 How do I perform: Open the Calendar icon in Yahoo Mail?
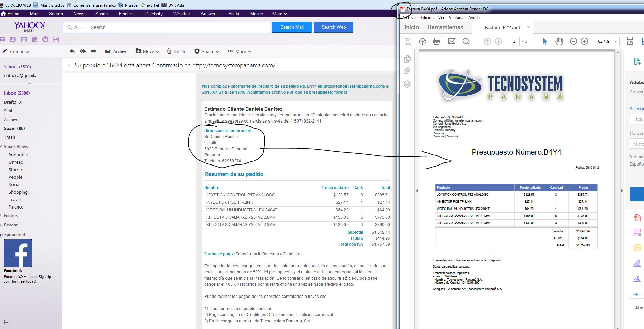pyautogui.click(x=24, y=39)
